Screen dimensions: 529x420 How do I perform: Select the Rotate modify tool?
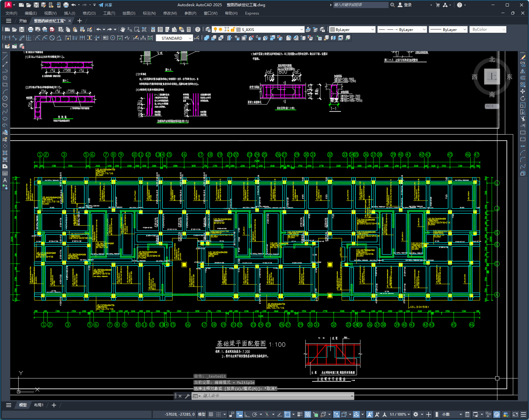click(523, 98)
